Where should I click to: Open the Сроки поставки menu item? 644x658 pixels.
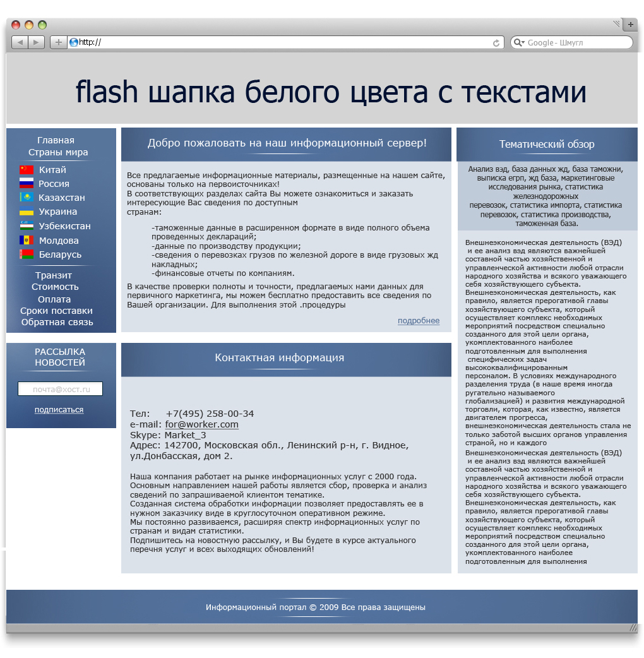pos(56,311)
